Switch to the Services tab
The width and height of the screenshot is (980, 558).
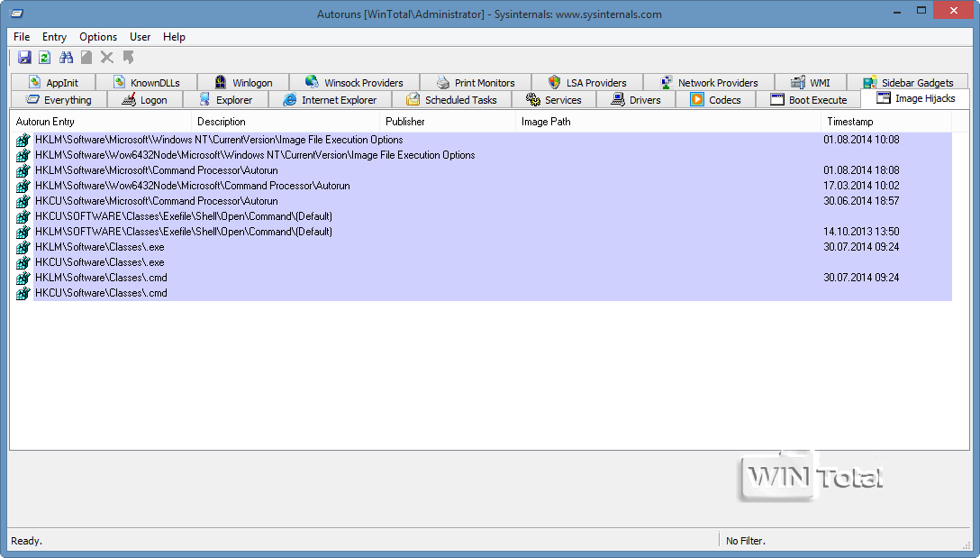pos(554,99)
